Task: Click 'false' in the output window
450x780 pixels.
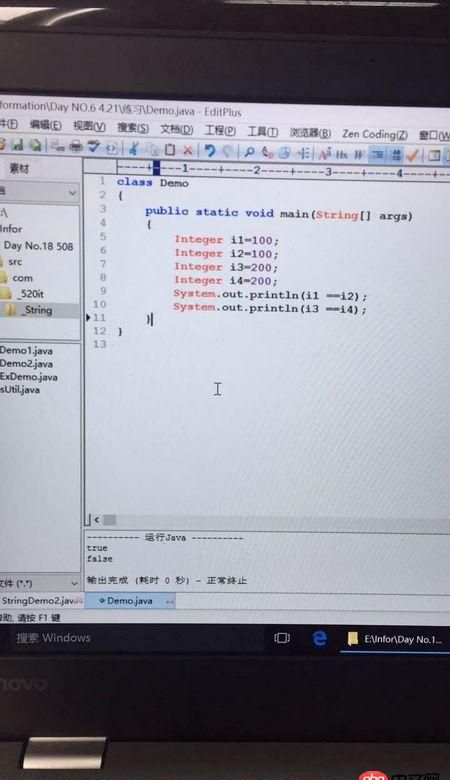Action: click(99, 559)
